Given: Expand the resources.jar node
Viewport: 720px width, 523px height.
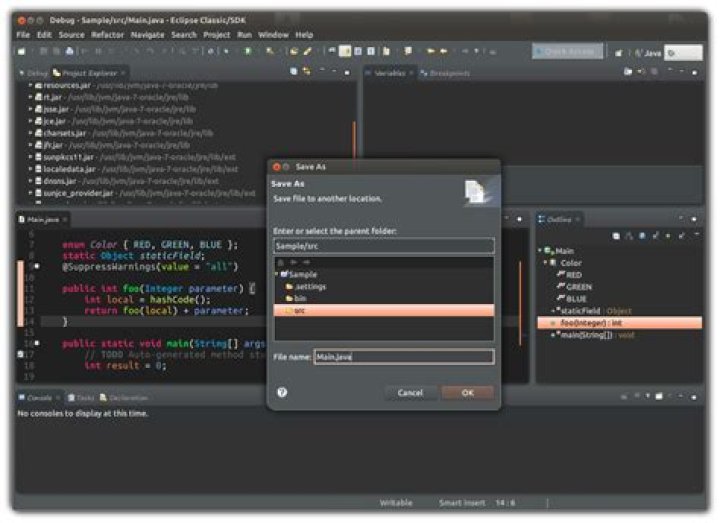Looking at the screenshot, I should [x=30, y=85].
